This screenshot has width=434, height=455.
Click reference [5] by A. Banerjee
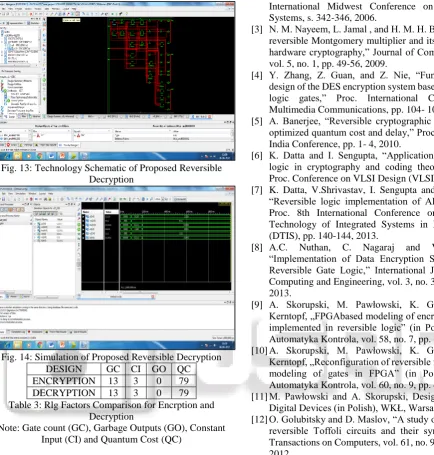coord(343,132)
